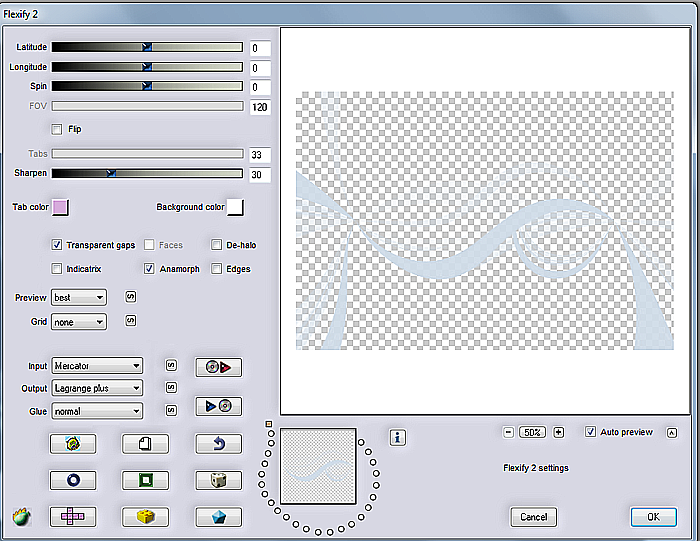
Task: Click the S button beside Output dropdown
Action: (171, 387)
